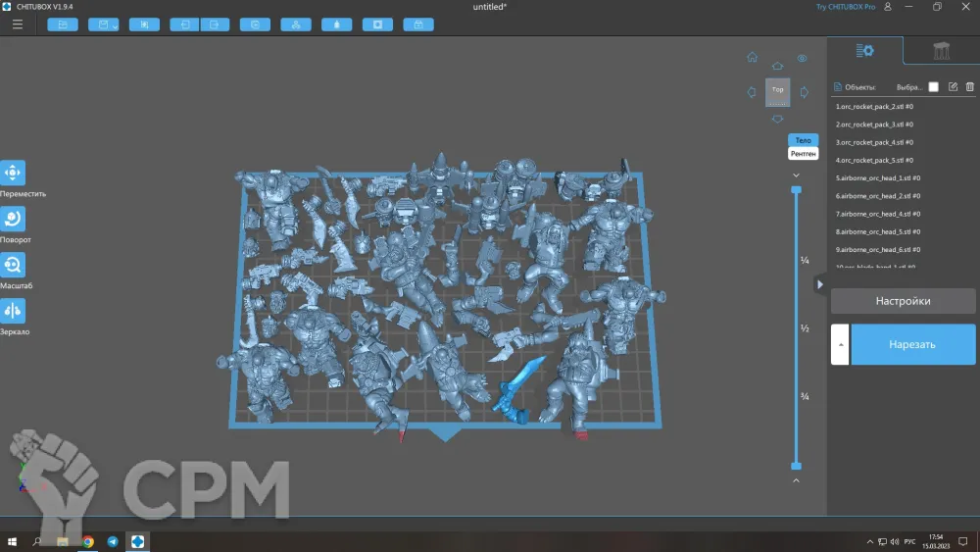Image resolution: width=980 pixels, height=552 pixels.
Task: Switch render mode to Рентген
Action: 803,154
